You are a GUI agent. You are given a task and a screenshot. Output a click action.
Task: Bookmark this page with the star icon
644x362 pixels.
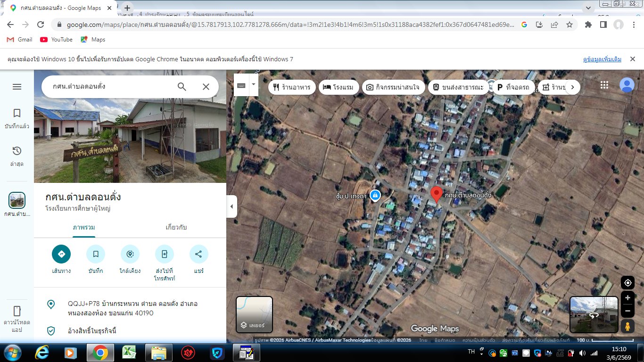pyautogui.click(x=570, y=25)
